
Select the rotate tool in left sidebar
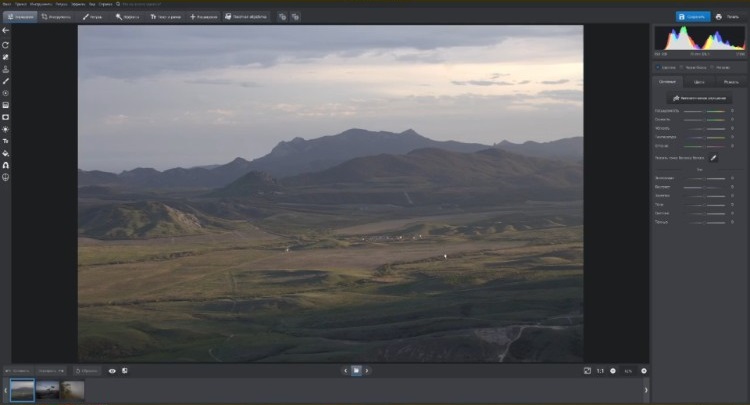click(6, 45)
